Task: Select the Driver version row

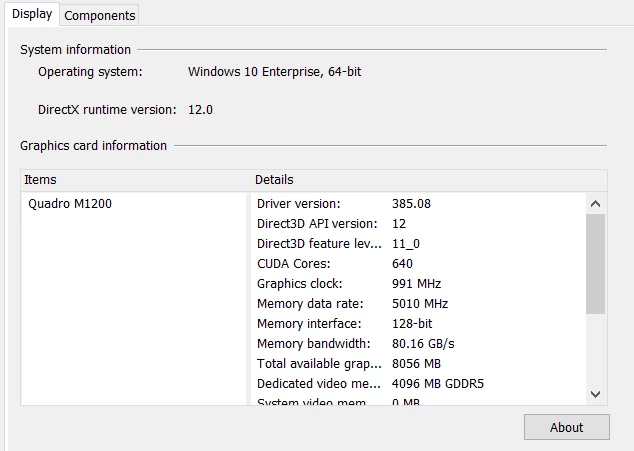Action: click(418, 203)
